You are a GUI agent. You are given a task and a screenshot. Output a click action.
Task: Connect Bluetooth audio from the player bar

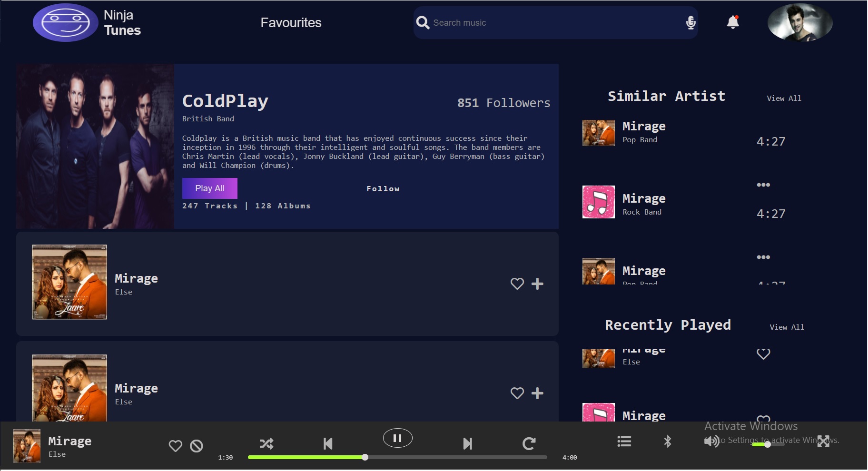(668, 442)
